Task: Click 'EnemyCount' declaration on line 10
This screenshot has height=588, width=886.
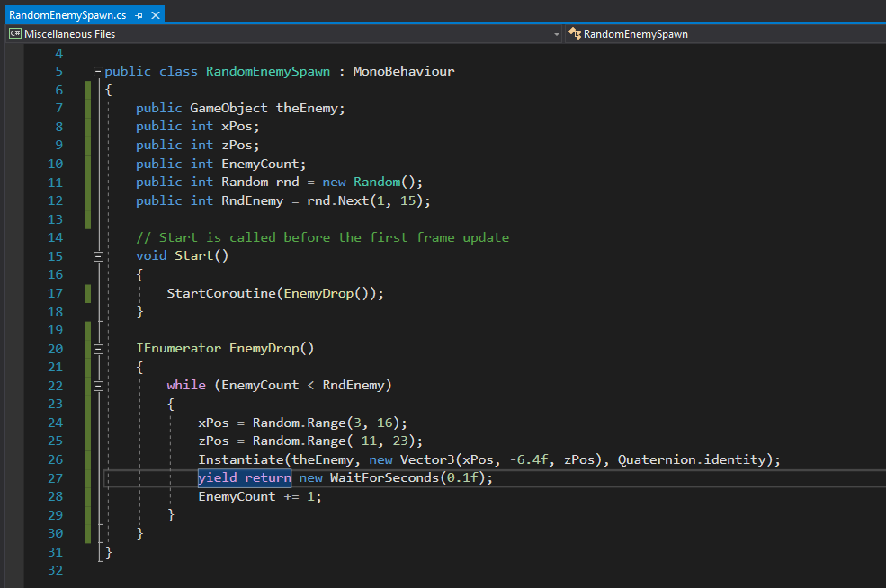Action: tap(260, 164)
